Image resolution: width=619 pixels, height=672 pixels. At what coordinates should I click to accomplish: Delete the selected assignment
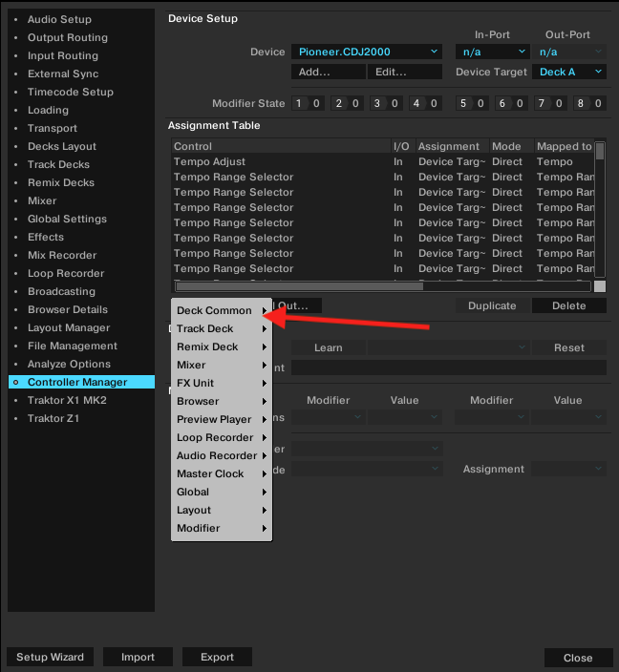(x=568, y=305)
